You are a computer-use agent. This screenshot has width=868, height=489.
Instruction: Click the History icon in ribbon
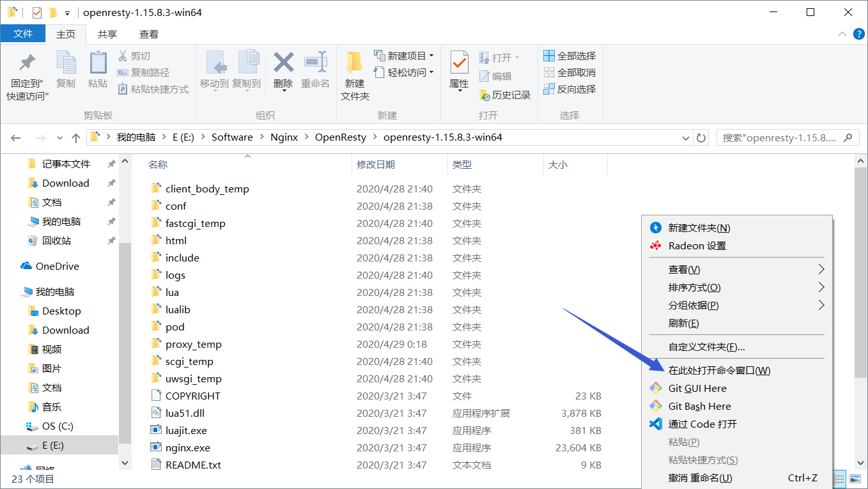click(484, 95)
